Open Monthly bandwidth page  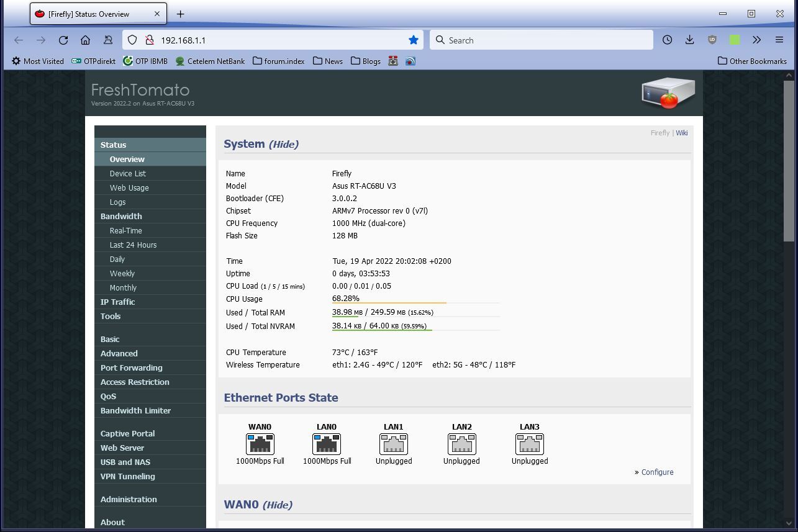click(x=150, y=287)
